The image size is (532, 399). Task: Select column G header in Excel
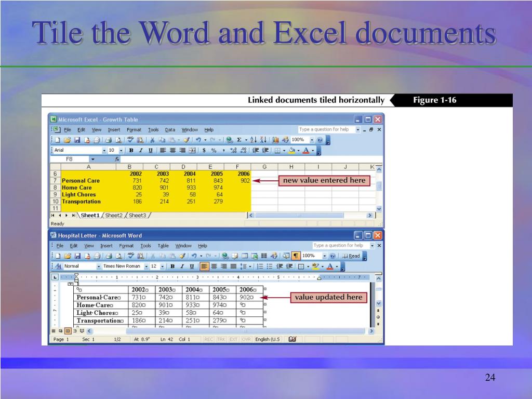click(x=264, y=167)
